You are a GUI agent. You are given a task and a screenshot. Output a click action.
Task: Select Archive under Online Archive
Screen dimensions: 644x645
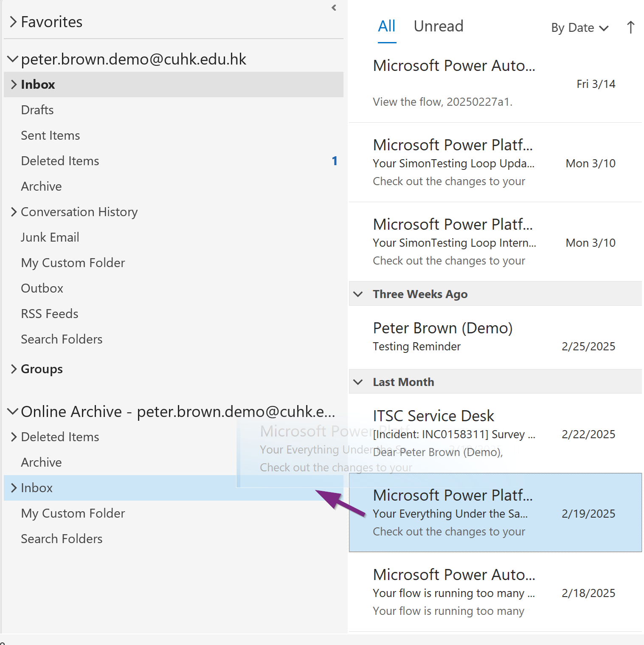174,462
